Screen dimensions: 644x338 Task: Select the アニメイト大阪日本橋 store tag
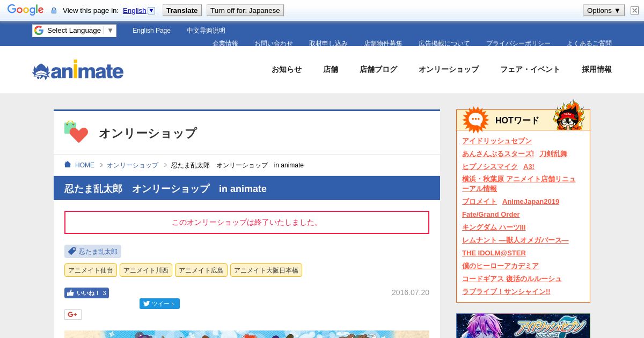coord(266,270)
